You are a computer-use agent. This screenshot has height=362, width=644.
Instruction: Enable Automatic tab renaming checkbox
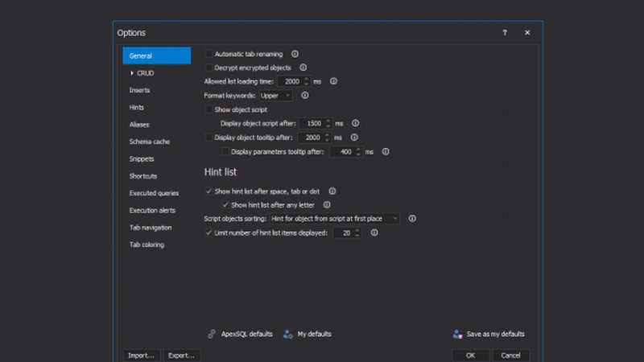click(208, 54)
